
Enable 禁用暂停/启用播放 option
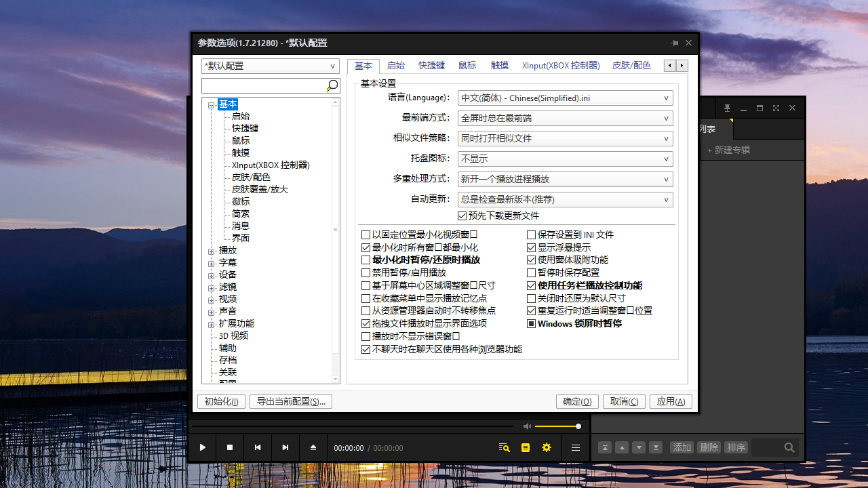click(365, 272)
